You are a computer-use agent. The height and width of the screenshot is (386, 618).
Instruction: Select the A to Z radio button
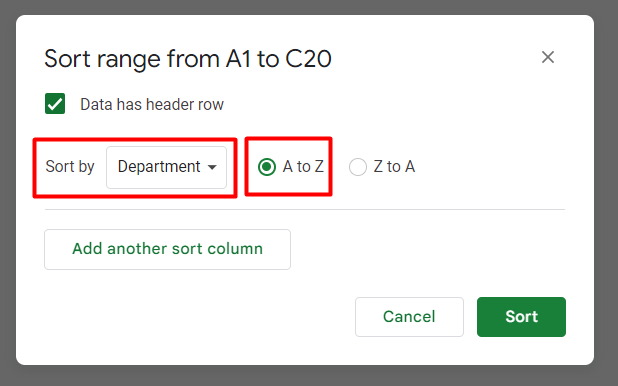coord(267,167)
